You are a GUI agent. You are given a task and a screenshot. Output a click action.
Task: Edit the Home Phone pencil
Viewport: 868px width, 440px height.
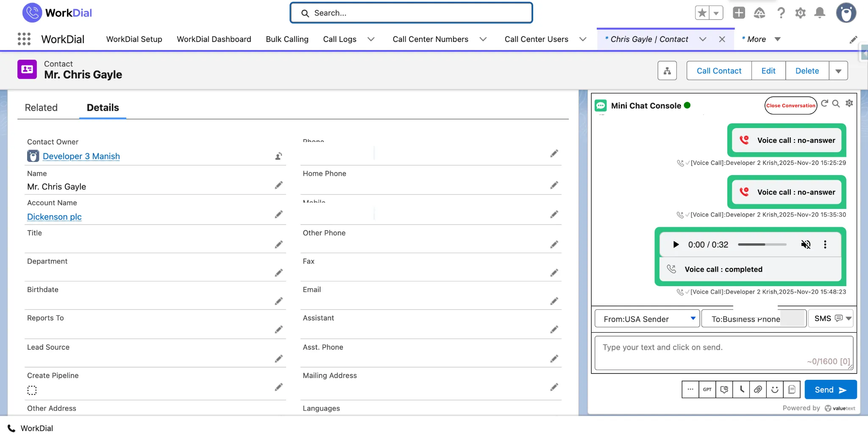554,185
